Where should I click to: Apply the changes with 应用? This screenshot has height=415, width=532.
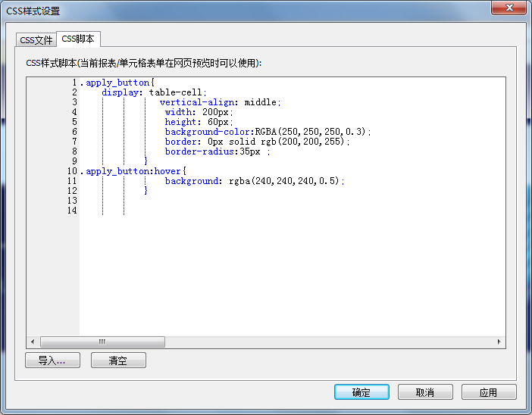point(489,392)
